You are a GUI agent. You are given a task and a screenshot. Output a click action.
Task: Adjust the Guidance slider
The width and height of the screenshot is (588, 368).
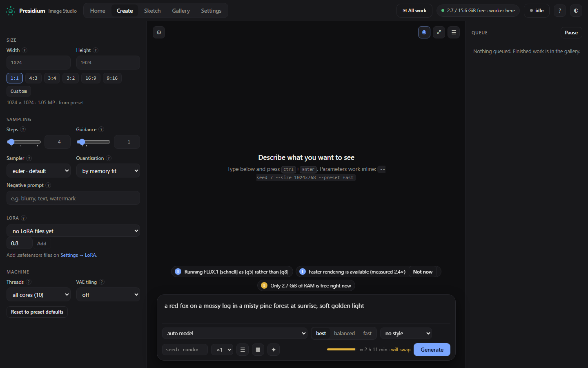pyautogui.click(x=94, y=142)
